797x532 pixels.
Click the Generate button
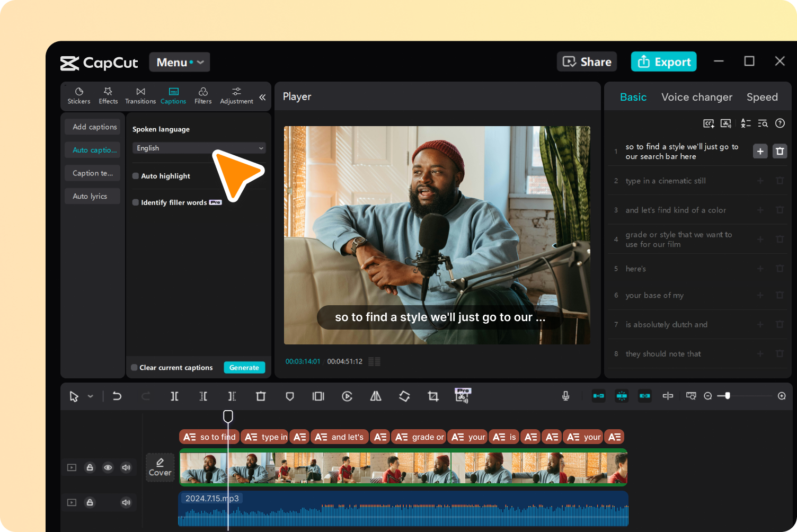point(244,367)
